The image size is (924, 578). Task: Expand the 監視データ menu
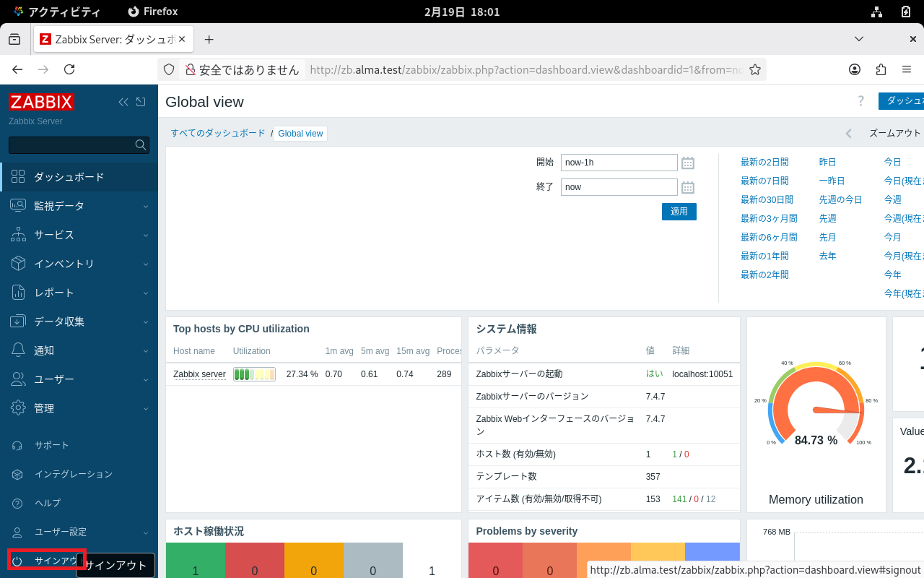(79, 206)
